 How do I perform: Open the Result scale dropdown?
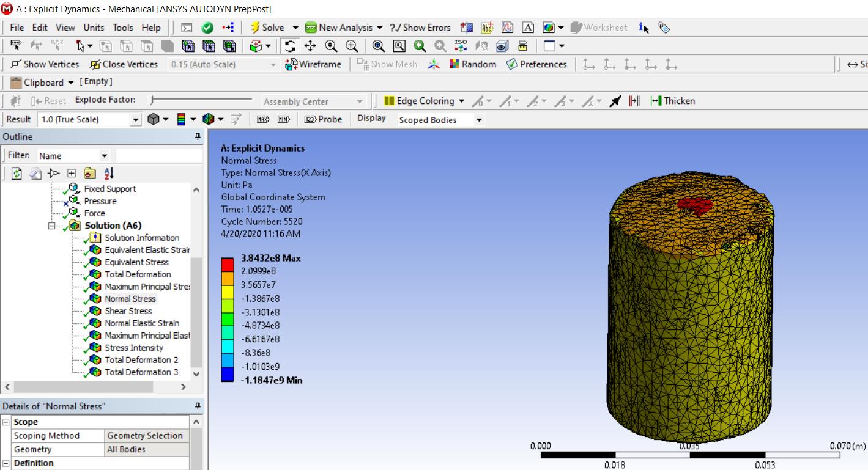pos(136,120)
